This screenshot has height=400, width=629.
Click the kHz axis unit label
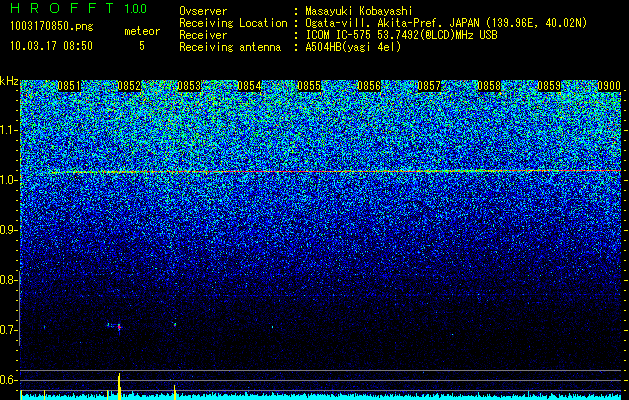(x=9, y=81)
